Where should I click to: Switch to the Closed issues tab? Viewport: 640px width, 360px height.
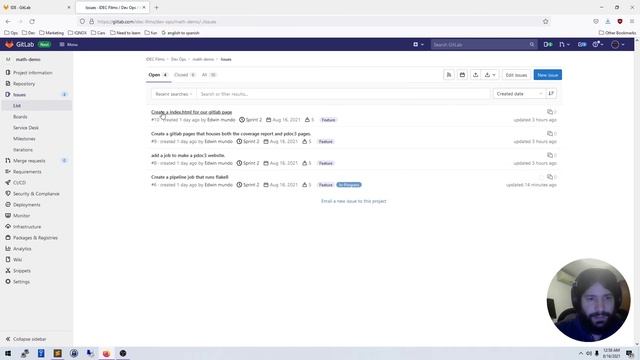tap(184, 75)
